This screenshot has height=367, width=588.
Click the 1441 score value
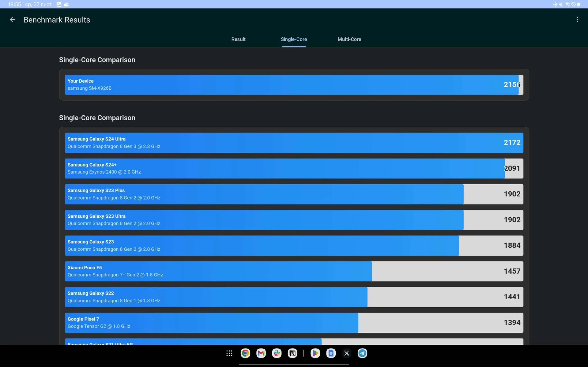tap(512, 297)
